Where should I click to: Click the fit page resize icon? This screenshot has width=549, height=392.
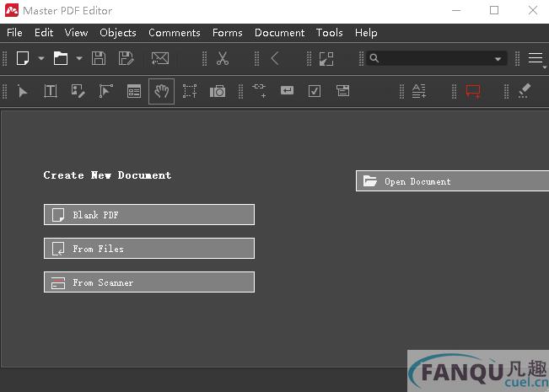pyautogui.click(x=326, y=58)
